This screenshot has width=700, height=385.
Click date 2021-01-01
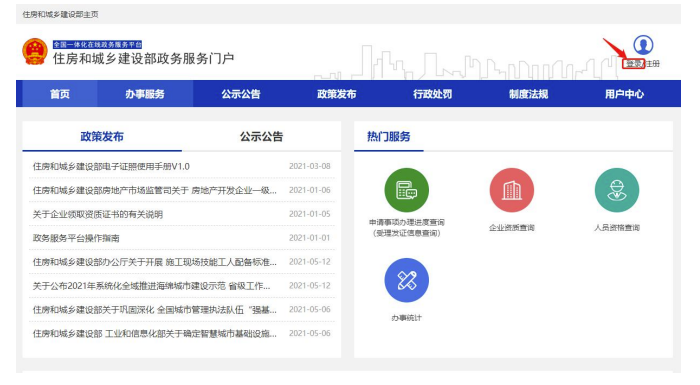tap(310, 238)
